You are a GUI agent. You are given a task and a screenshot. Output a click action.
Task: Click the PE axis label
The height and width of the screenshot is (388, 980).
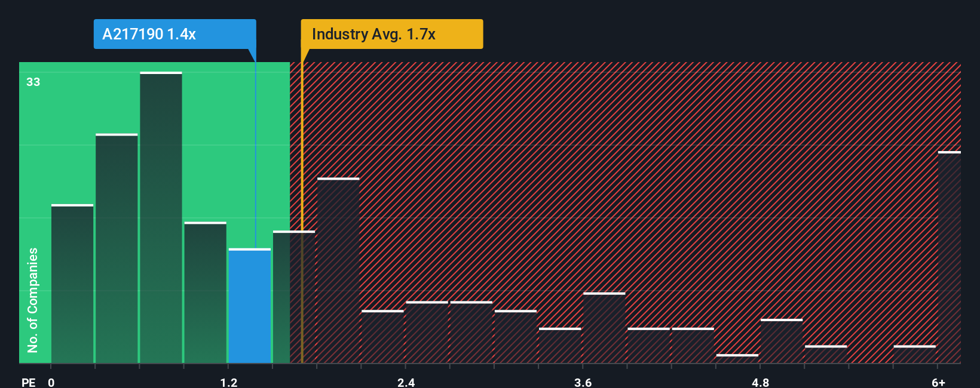point(29,383)
